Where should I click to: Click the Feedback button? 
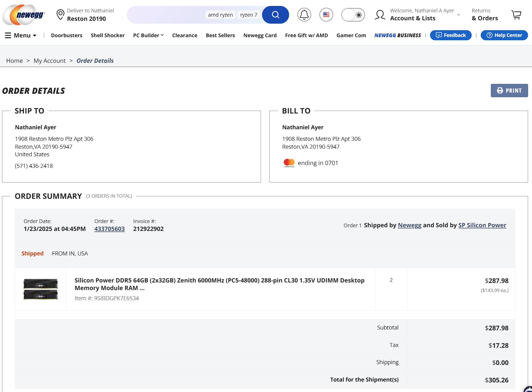coord(451,35)
